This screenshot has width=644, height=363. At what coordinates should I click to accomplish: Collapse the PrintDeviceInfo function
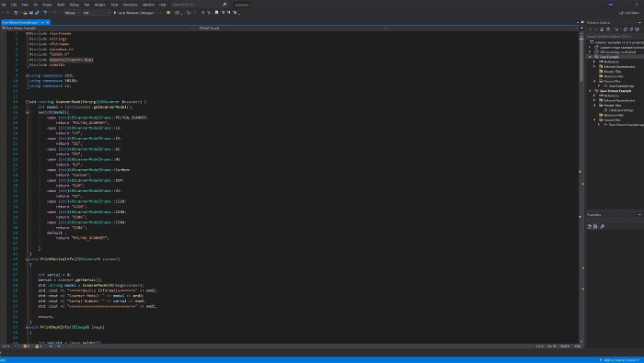[x=28, y=259]
